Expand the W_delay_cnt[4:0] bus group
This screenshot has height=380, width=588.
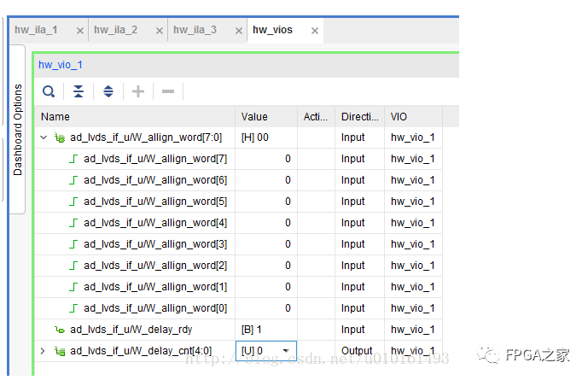click(44, 351)
